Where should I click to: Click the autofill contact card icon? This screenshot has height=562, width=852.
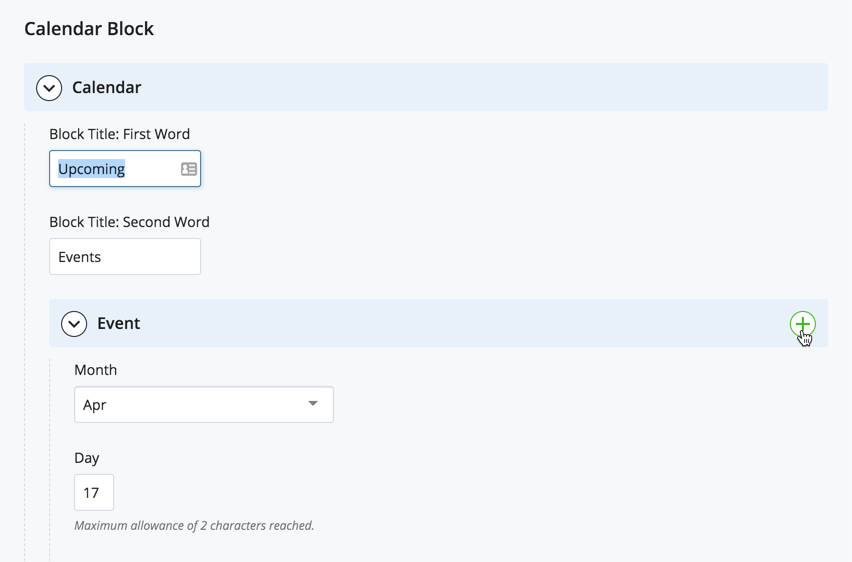(x=189, y=169)
